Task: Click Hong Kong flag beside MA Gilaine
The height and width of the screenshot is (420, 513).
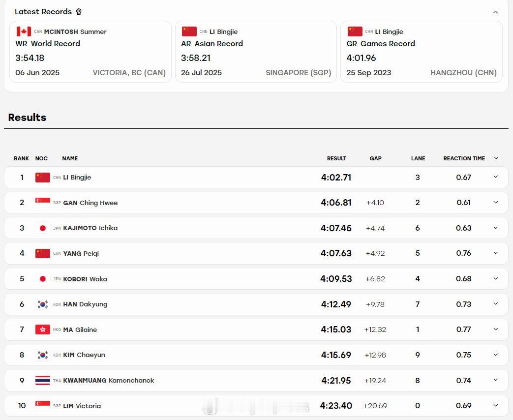Action: tap(42, 330)
